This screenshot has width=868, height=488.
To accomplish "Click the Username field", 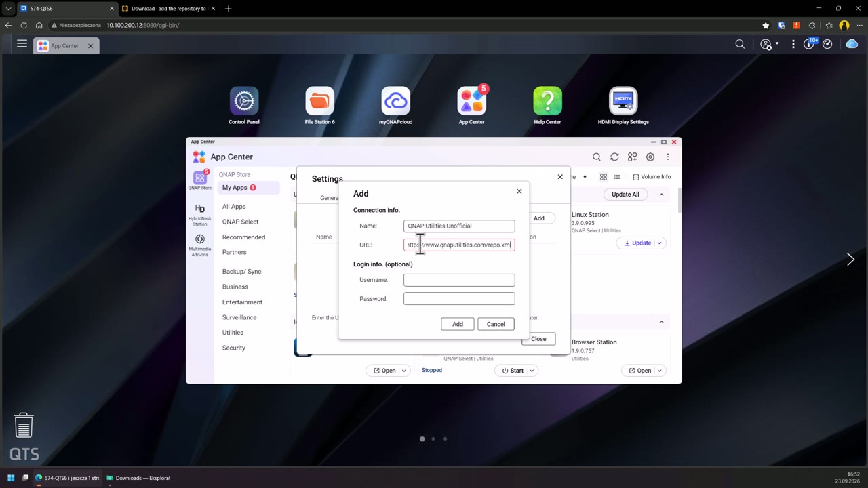I will 459,280.
